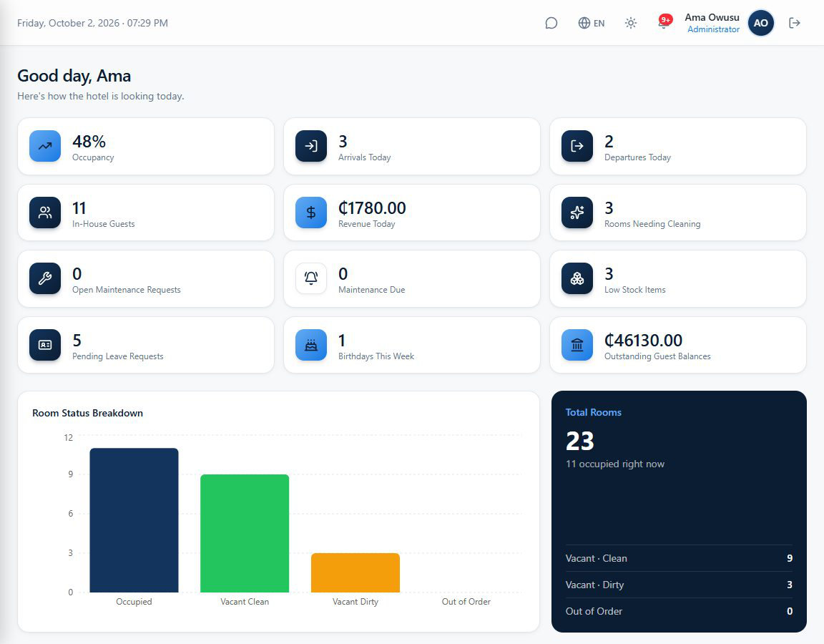
Task: Click the Departures Today exit icon
Action: pos(577,146)
